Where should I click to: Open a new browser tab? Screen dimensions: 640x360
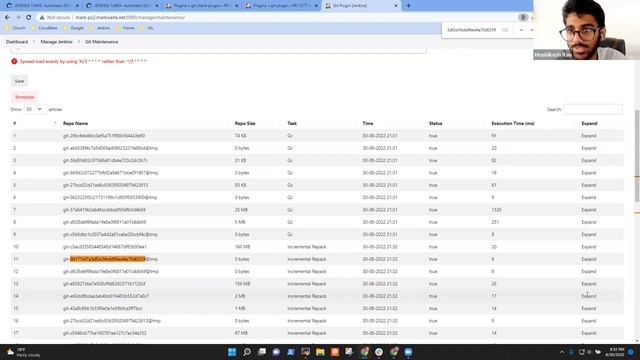coord(408,6)
